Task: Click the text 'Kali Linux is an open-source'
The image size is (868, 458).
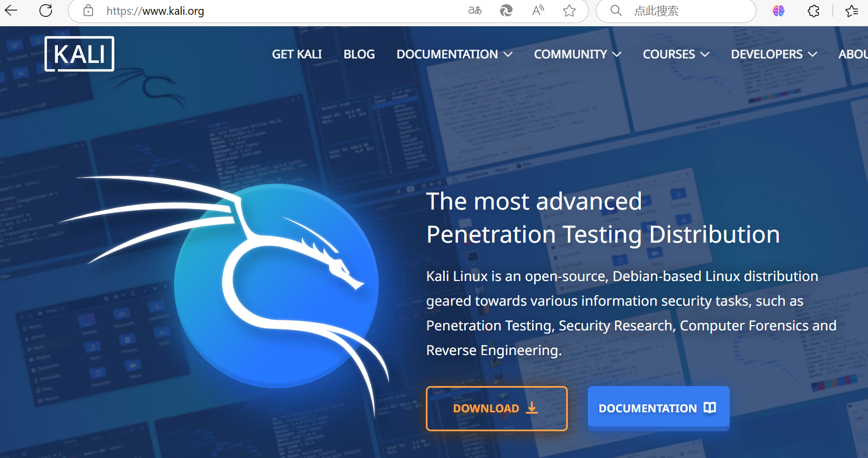Action: coord(517,276)
